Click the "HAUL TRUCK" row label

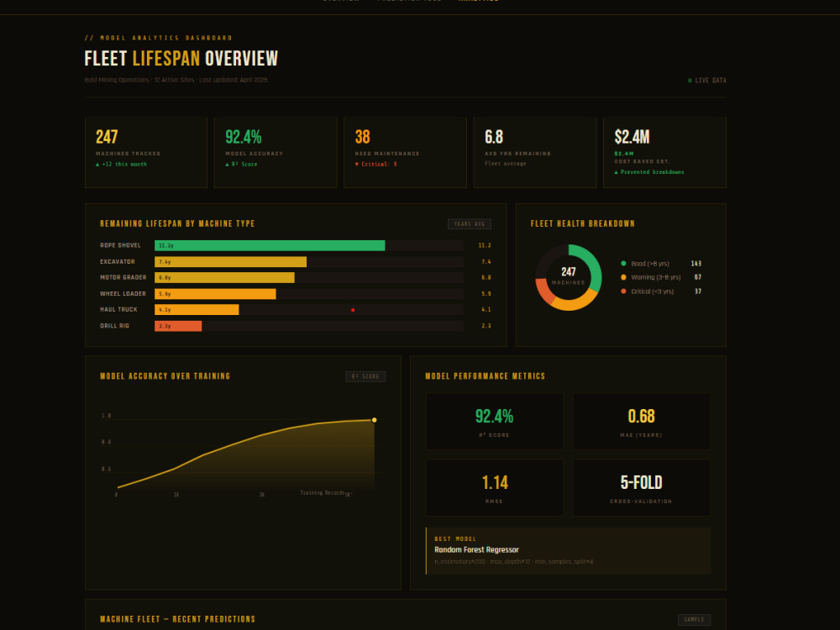click(x=118, y=310)
